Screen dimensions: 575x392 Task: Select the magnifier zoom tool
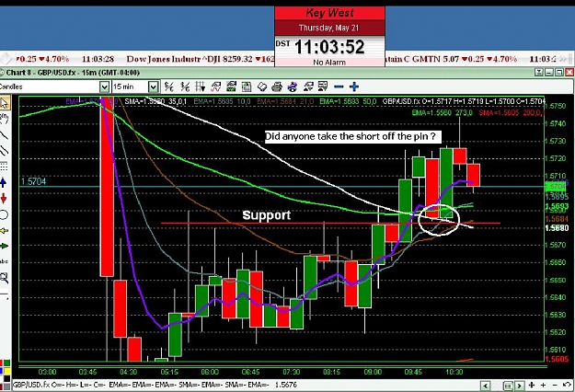[x=4, y=278]
